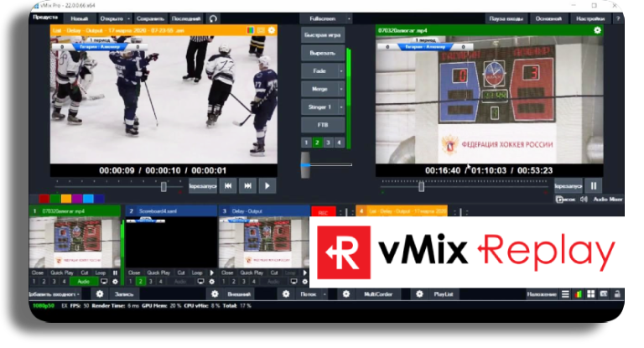
Task: Open gear settings for input 1
Action: pos(115,282)
